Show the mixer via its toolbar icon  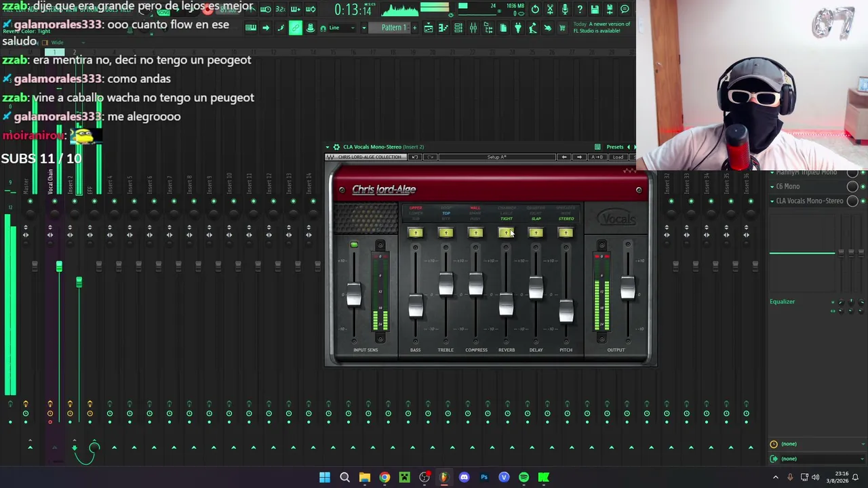(473, 28)
